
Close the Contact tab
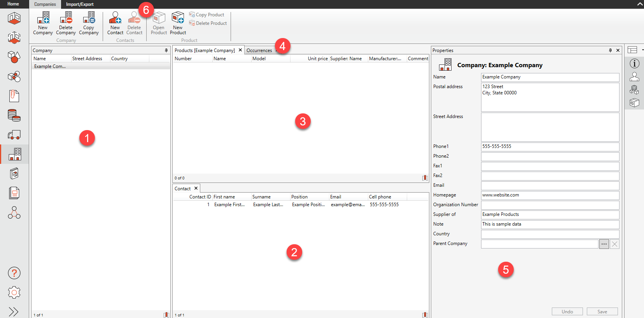tap(196, 188)
